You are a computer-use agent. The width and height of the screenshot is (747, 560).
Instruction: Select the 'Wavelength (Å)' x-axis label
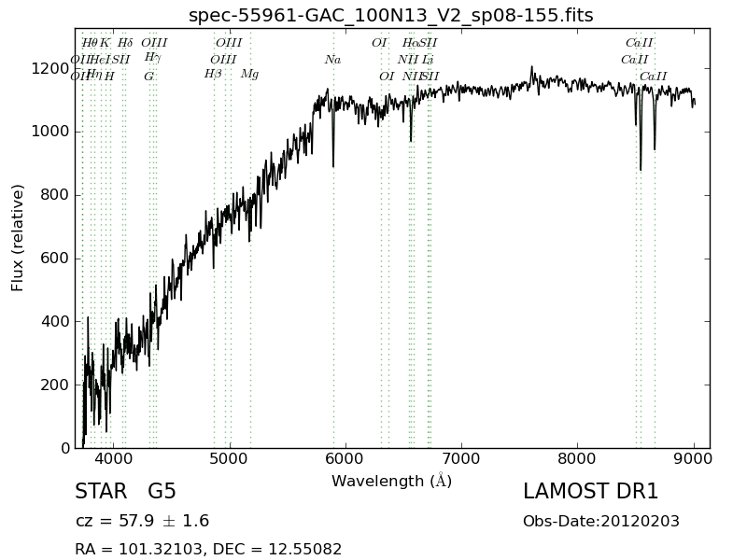pyautogui.click(x=391, y=481)
